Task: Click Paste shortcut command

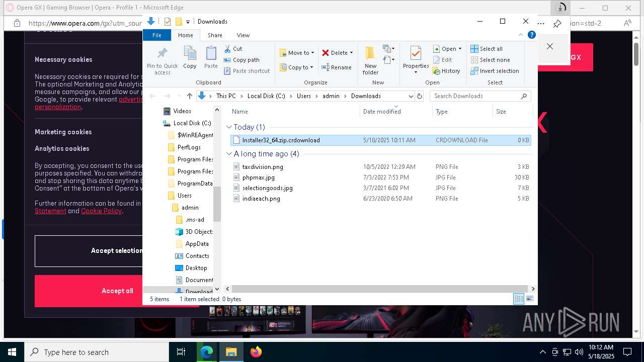Action: coord(247,71)
